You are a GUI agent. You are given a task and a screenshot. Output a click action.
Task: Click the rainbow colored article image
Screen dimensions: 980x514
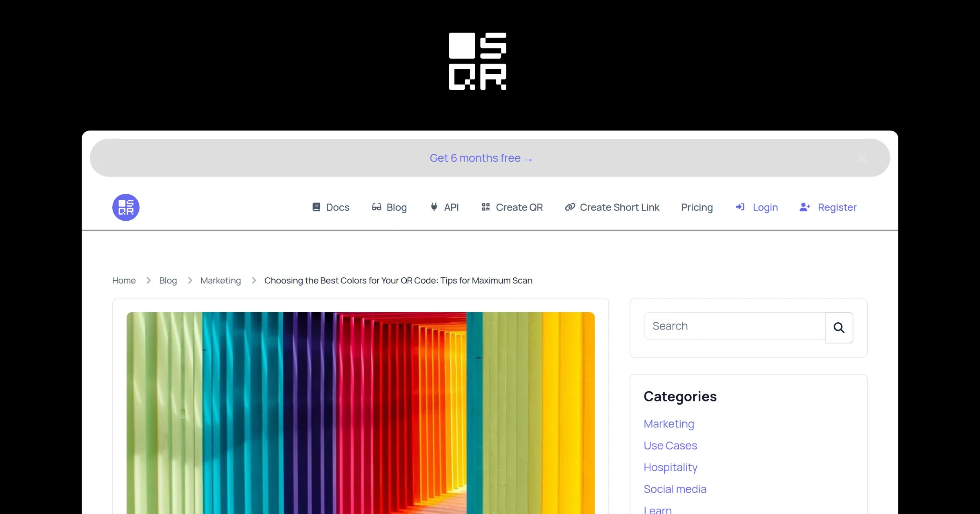(360, 412)
